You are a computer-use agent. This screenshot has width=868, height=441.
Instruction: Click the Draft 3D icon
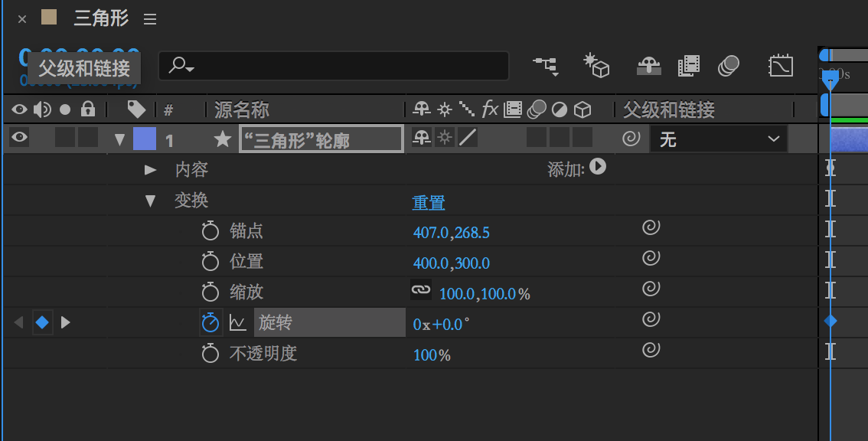596,66
